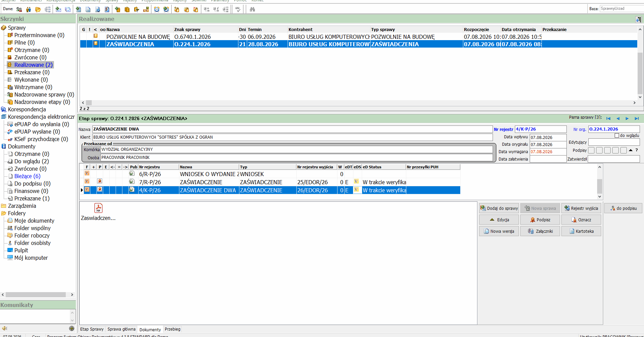
Task: Click the document with green plus icon
Action: coord(79,9)
